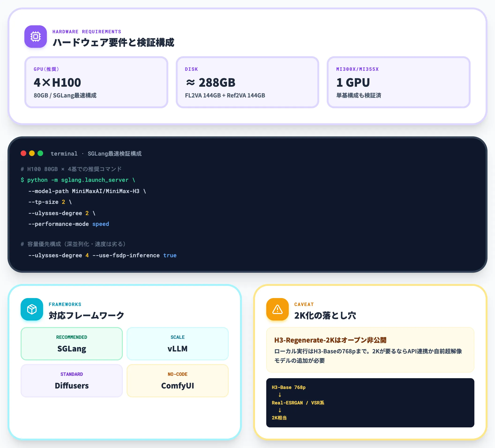
Task: Click the 'FRAMEWORKS' section label
Action: 65,304
